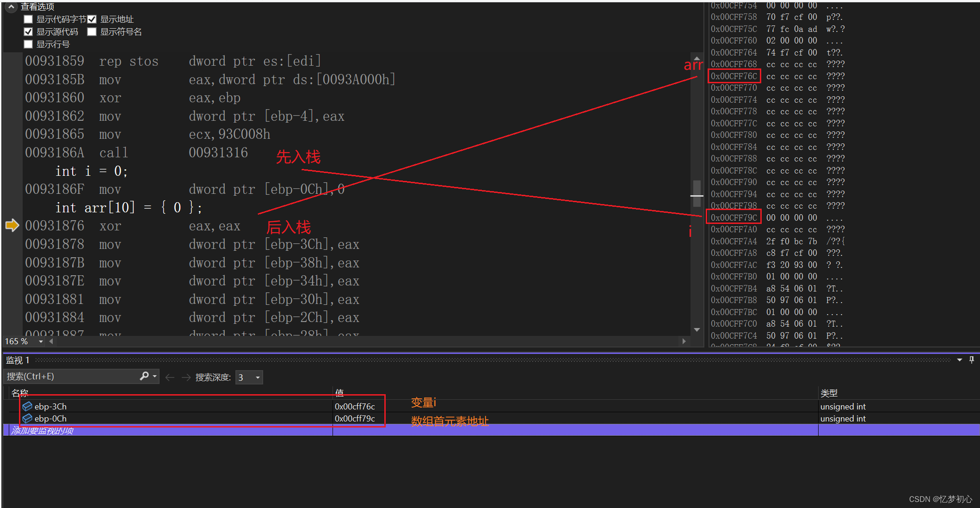
Task: Enable the 显示行号 checkbox
Action: coord(28,44)
